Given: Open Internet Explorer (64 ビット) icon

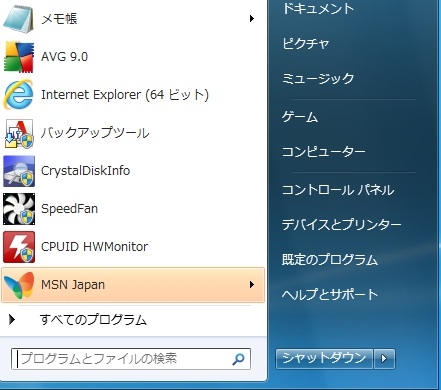Looking at the screenshot, I should (x=19, y=95).
